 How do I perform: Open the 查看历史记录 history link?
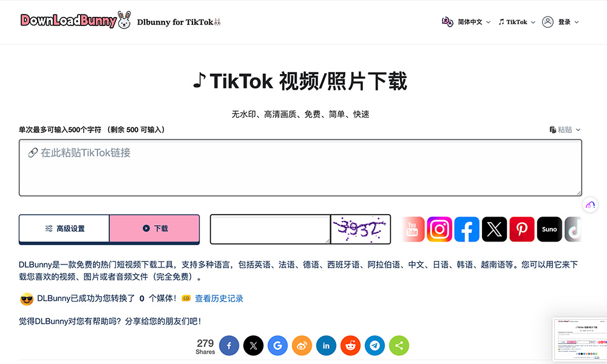(x=219, y=298)
